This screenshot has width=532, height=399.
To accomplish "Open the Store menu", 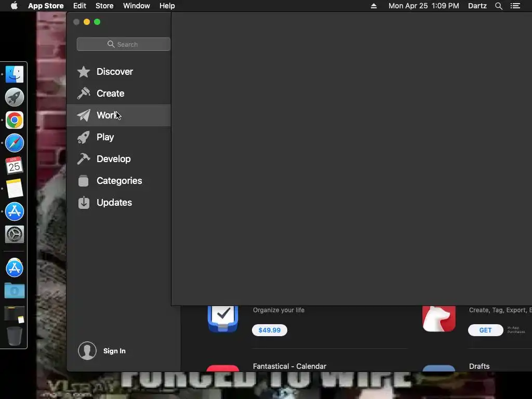I will tap(104, 6).
